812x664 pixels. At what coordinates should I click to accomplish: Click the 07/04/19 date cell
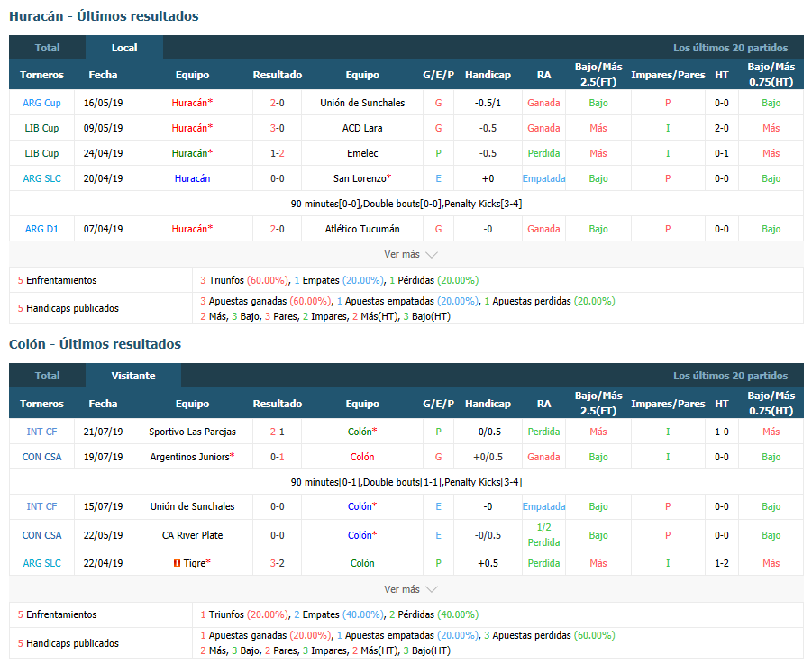click(103, 229)
